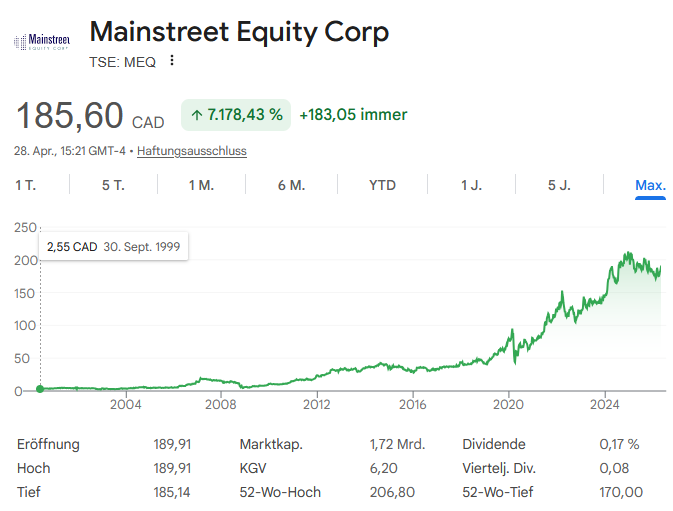Switch to the 5 T. range tab

113,185
